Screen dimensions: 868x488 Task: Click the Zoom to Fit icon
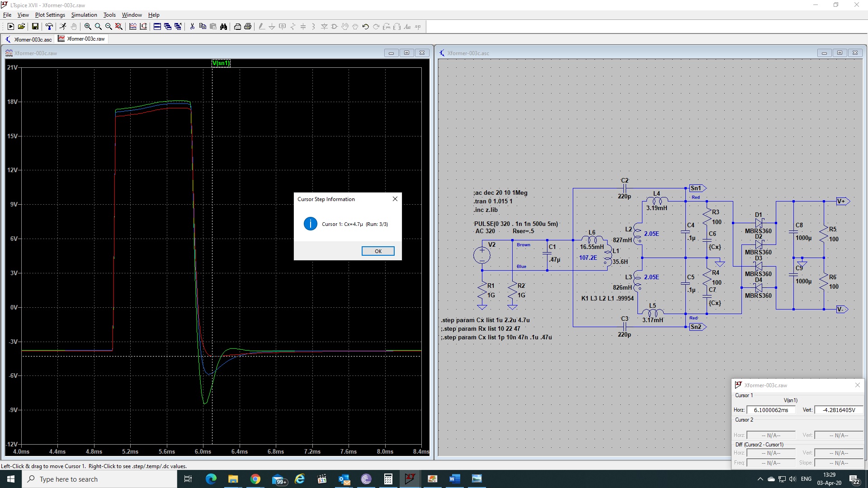[119, 27]
